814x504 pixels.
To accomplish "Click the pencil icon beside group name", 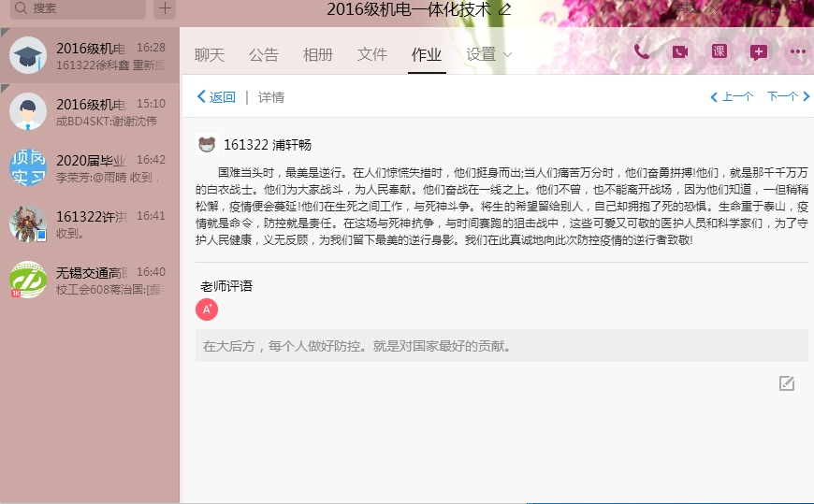I will pos(505,9).
